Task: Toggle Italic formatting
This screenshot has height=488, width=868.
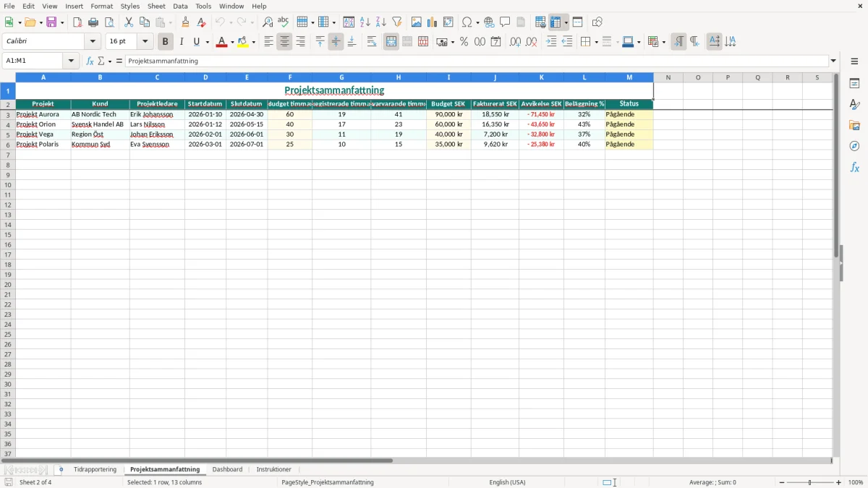Action: (x=181, y=42)
